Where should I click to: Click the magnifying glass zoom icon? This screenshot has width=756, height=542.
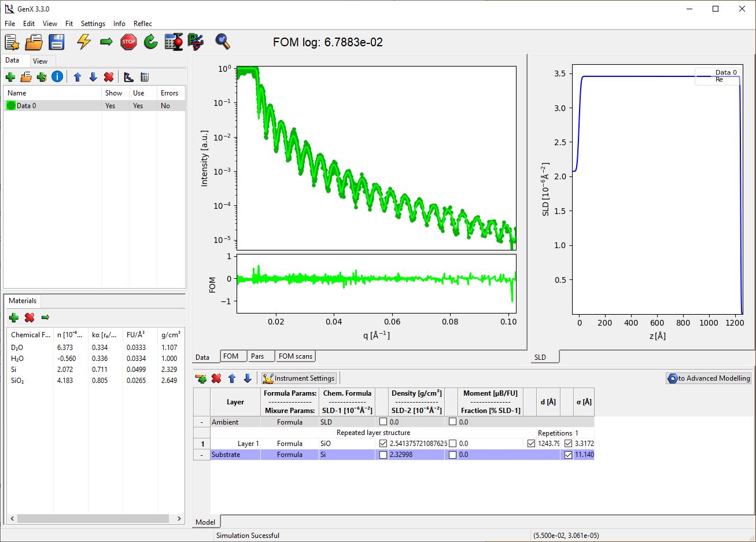223,42
